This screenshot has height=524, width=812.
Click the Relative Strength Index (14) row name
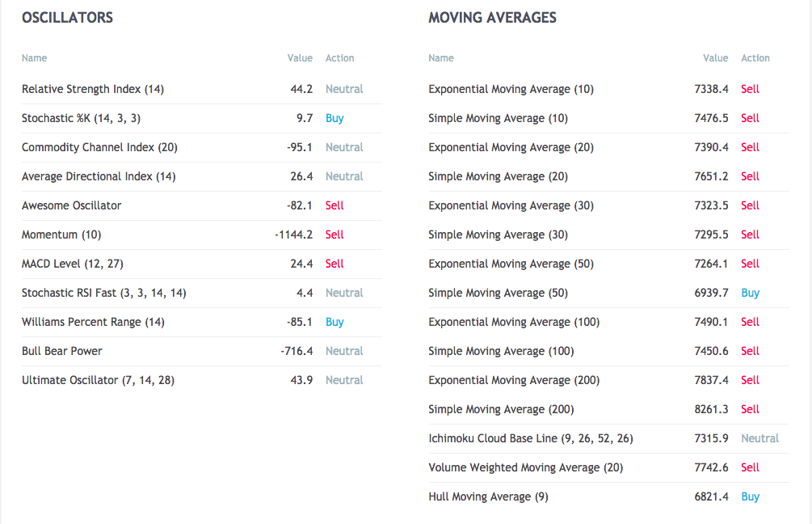point(93,89)
